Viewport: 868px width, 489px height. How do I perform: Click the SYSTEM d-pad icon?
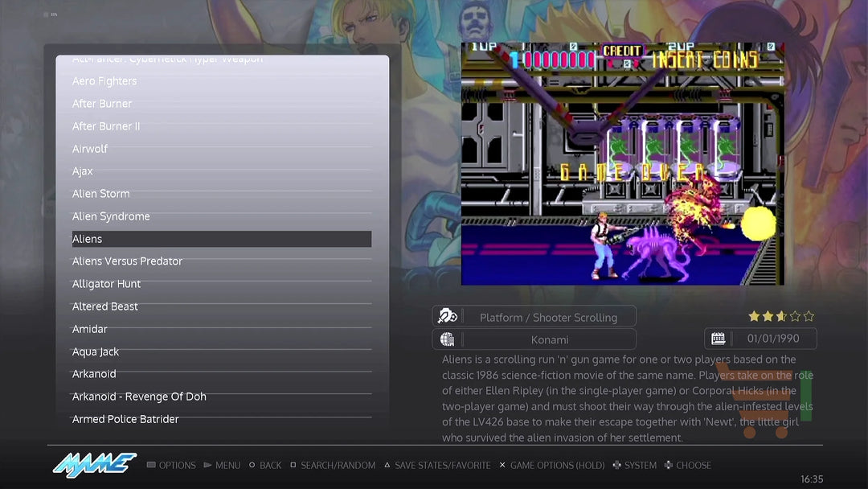(x=616, y=465)
